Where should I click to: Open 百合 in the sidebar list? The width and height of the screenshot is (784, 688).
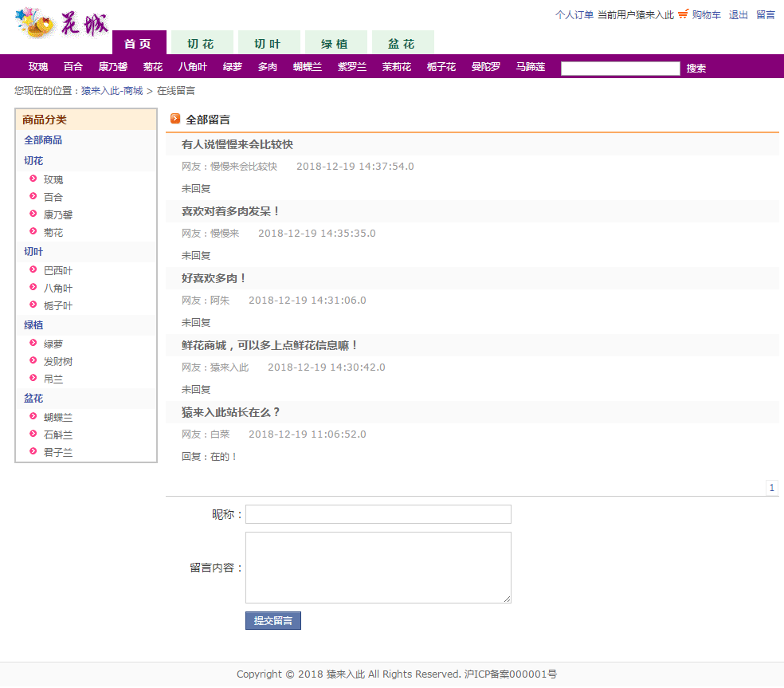click(53, 197)
